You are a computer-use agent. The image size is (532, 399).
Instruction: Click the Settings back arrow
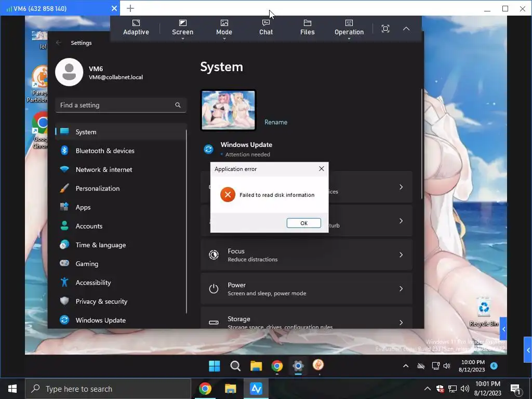click(58, 43)
